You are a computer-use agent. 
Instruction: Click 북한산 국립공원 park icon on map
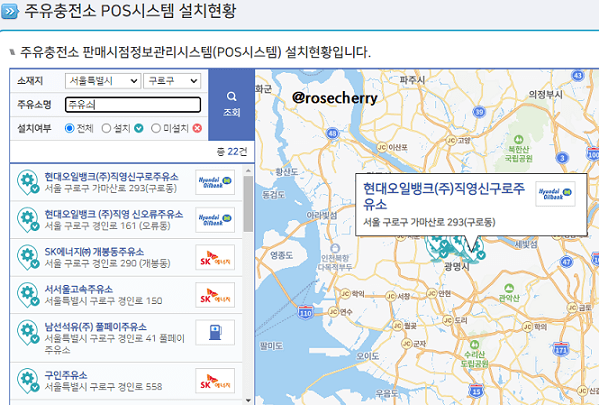[x=518, y=139]
